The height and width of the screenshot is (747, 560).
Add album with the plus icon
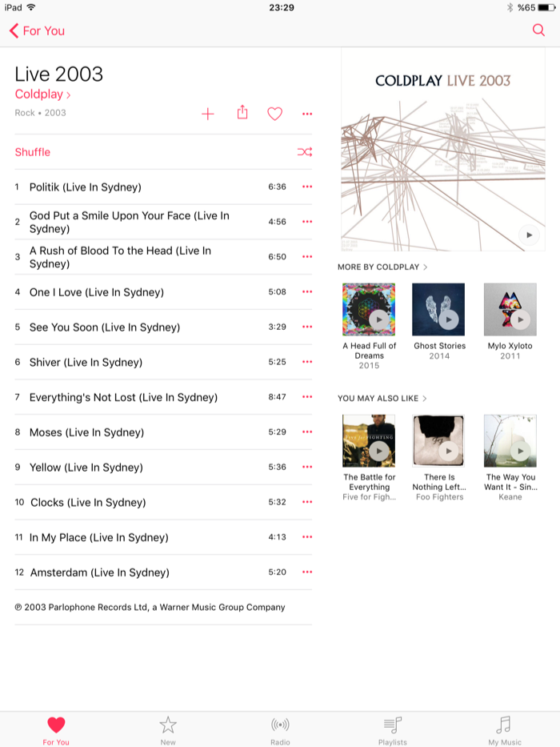(x=208, y=114)
